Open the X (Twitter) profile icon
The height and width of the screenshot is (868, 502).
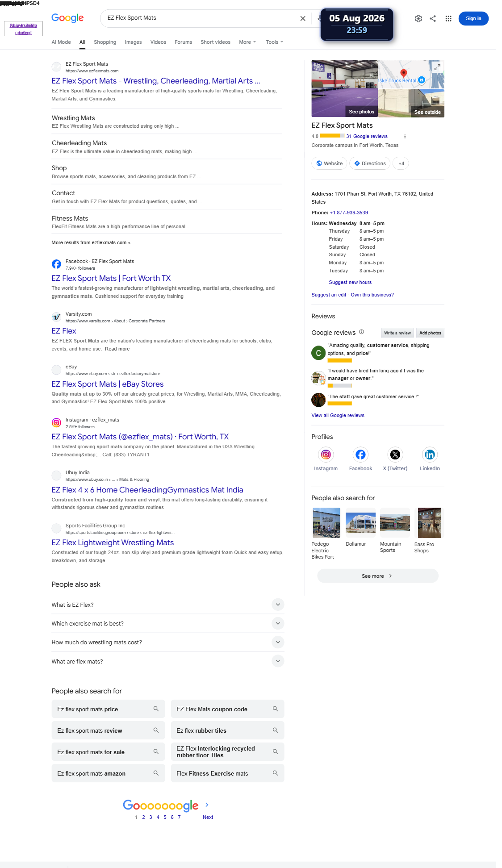395,455
